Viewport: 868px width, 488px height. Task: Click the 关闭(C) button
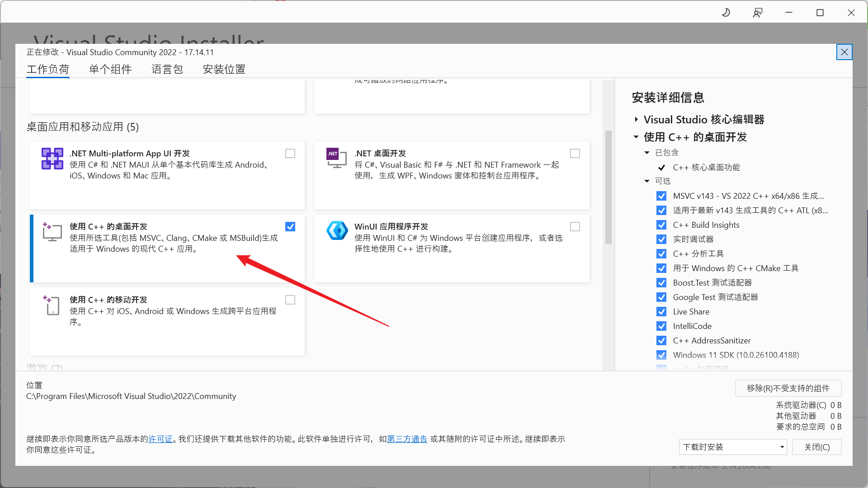(816, 447)
